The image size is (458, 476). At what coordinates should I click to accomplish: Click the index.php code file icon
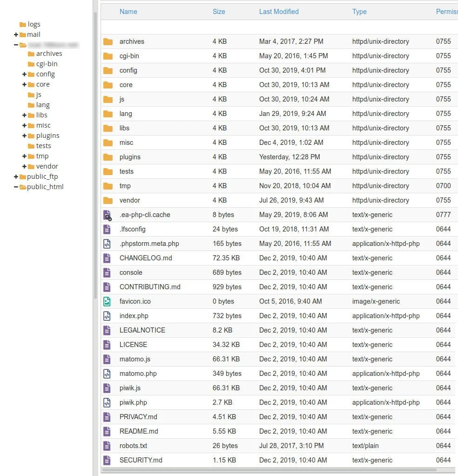pyautogui.click(x=107, y=316)
